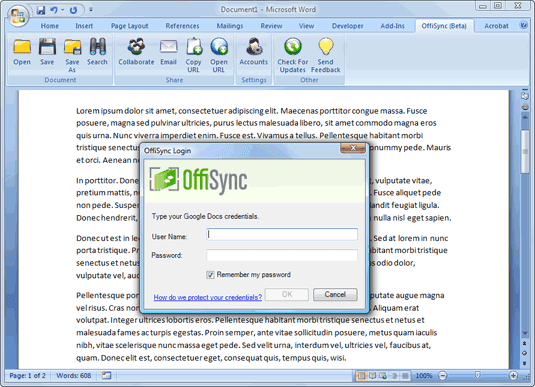535x387 pixels.
Task: Open the Developer tab
Action: click(347, 26)
